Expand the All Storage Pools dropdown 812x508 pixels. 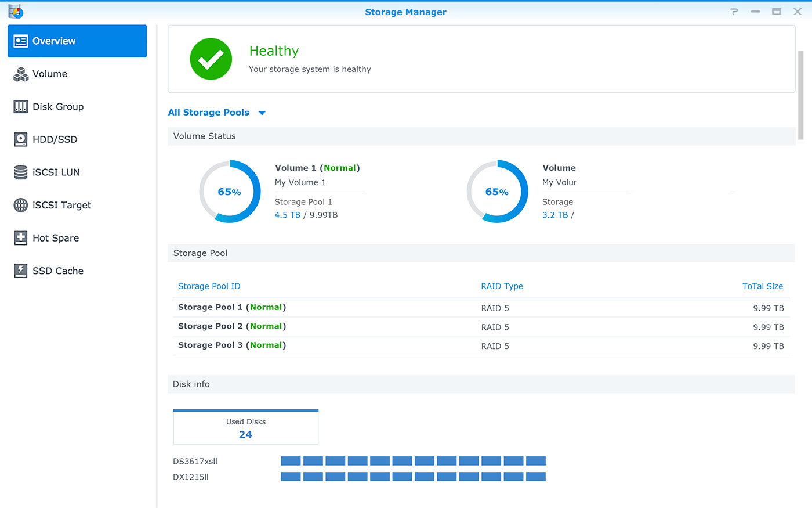(x=217, y=112)
